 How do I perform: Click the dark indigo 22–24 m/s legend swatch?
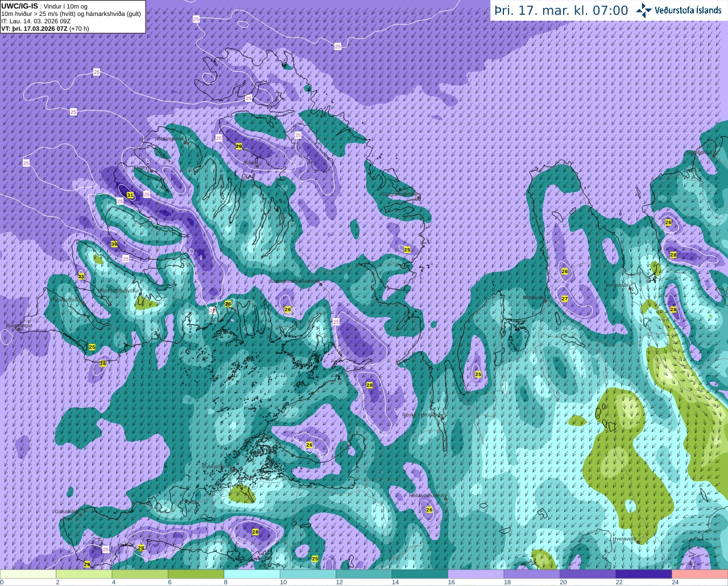644,574
